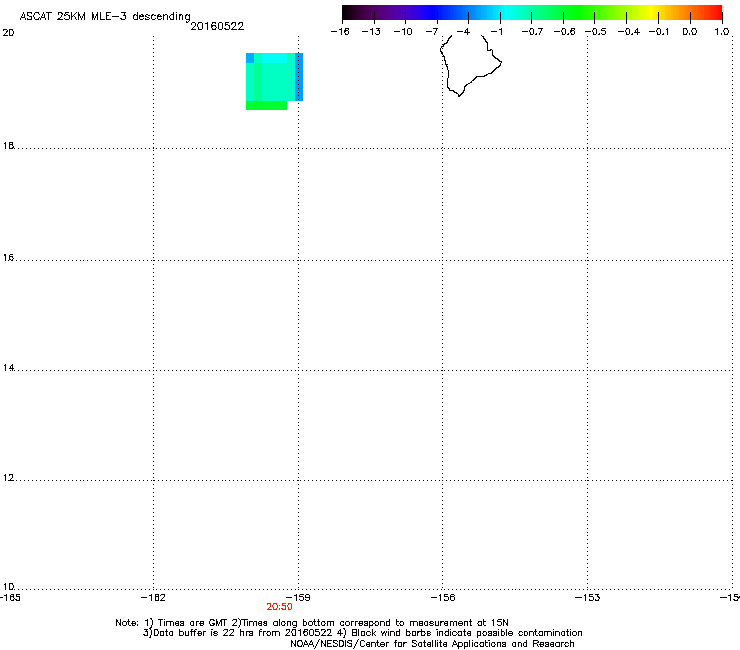Click the longitude axis label '-162'
Image resolution: width=740 pixels, height=650 pixels.
pos(153,598)
